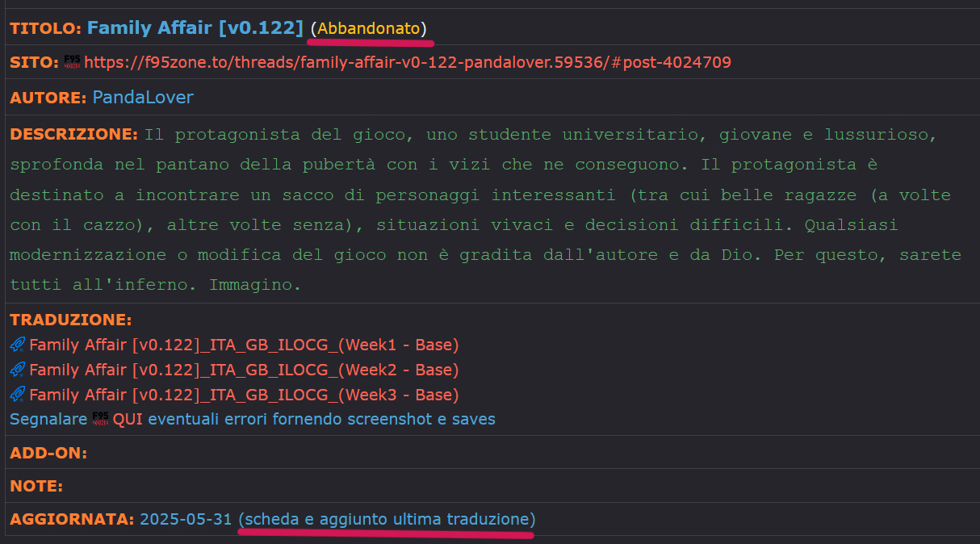
Task: Download the Week1 - Base translation
Action: 244,345
